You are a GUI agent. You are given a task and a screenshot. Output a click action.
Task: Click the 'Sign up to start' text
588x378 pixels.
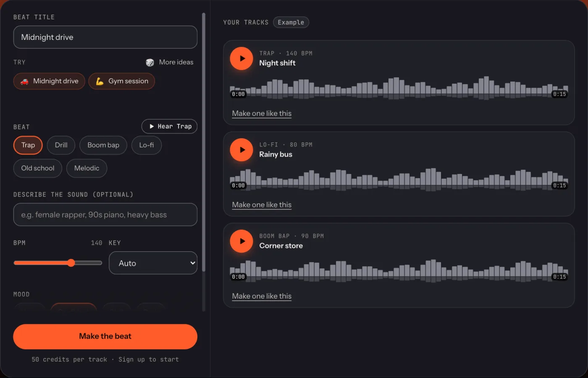point(149,360)
